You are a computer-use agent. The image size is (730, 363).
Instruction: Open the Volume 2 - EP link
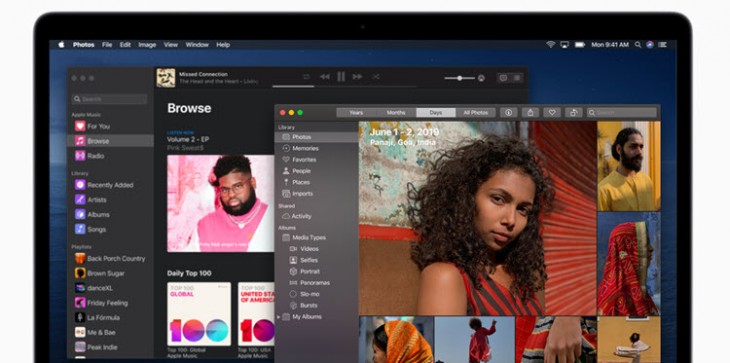187,140
